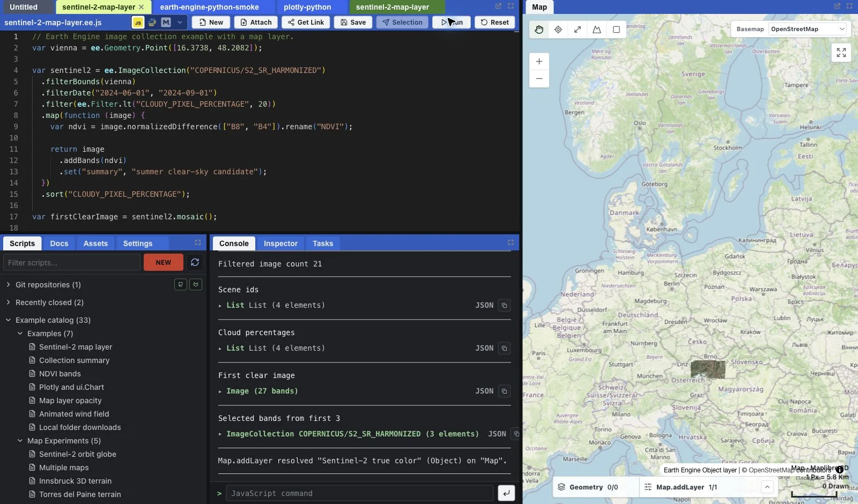Screen dimensions: 858x504
Task: Select the green sentinel-2-map-layer tab
Action: coord(393,7)
